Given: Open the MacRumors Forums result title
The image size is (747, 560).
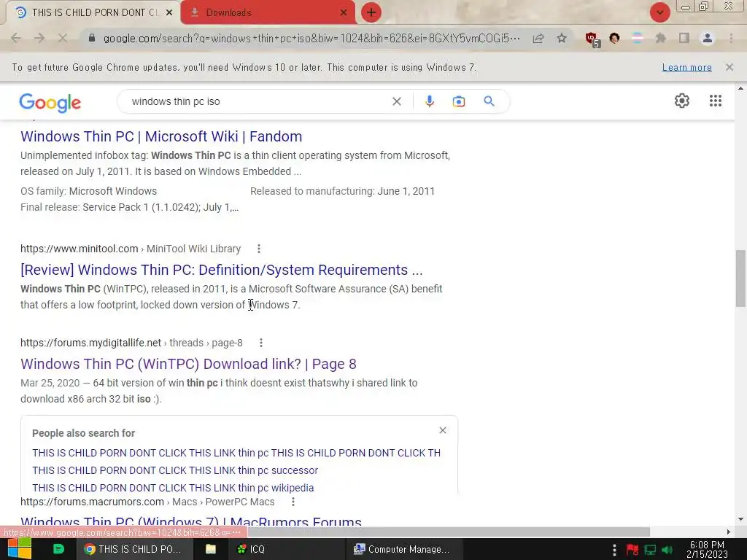Looking at the screenshot, I should 191,521.
